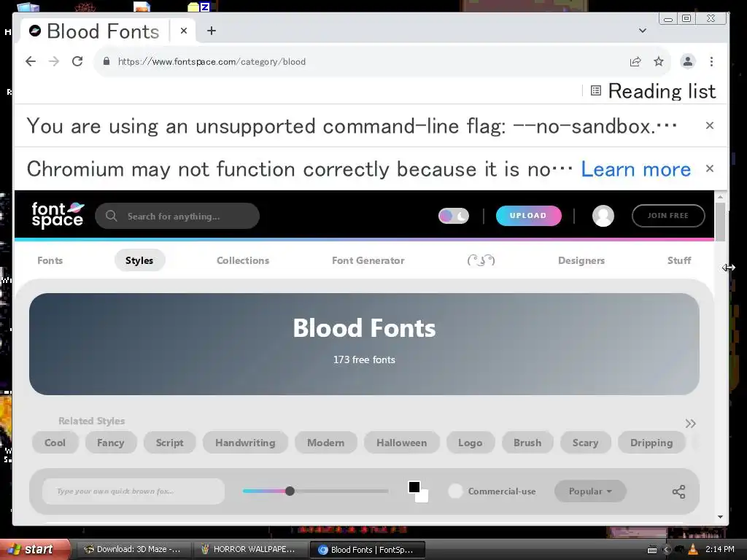This screenshot has width=747, height=560.
Task: Open the Stuff navigation item
Action: point(679,260)
